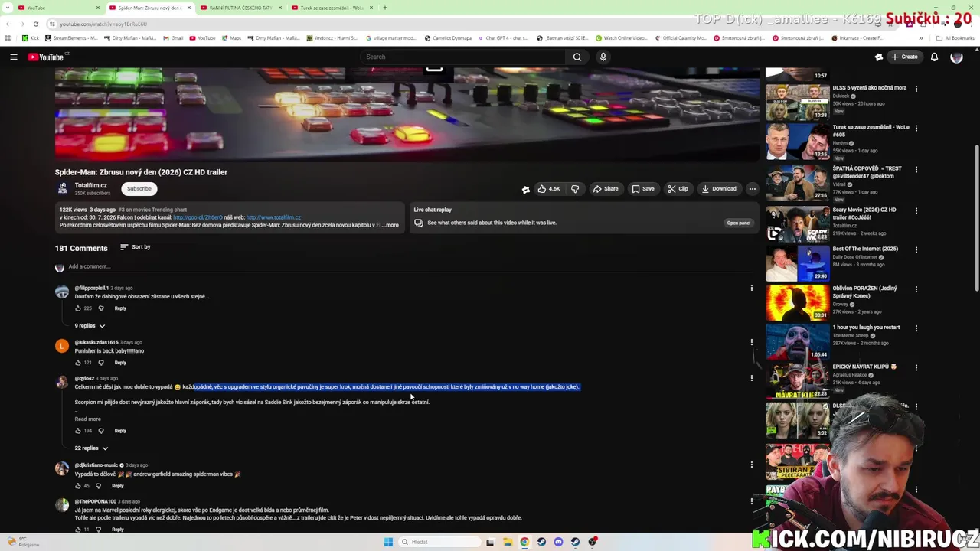Share the Spider-Man trailer video
The height and width of the screenshot is (551, 980).
(x=606, y=189)
